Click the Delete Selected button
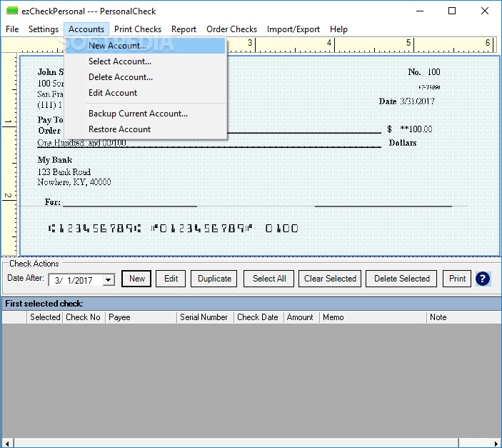Screen dimensions: 502x448 pyautogui.click(x=401, y=279)
